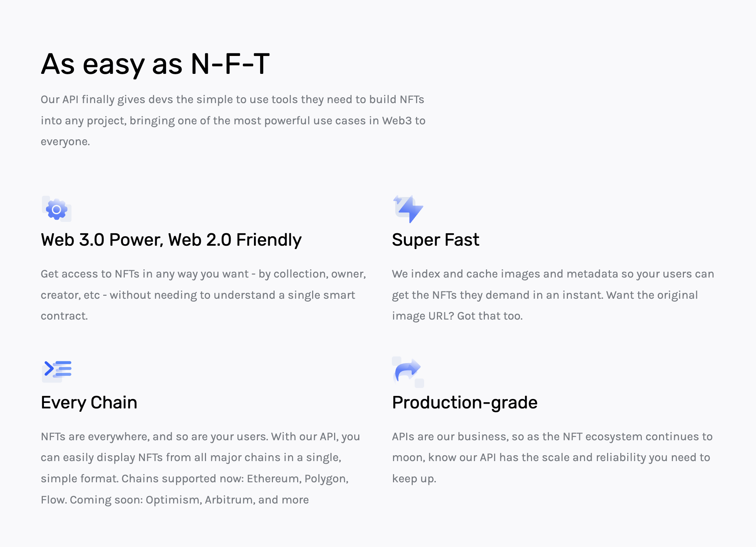Click 'Optimism' in the coming soon list
Image resolution: width=756 pixels, height=547 pixels.
point(174,500)
